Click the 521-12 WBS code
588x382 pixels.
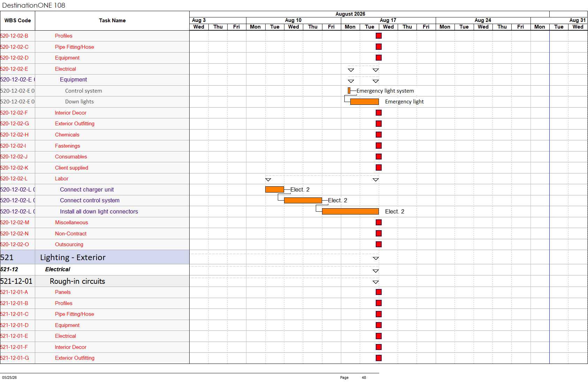click(9, 269)
